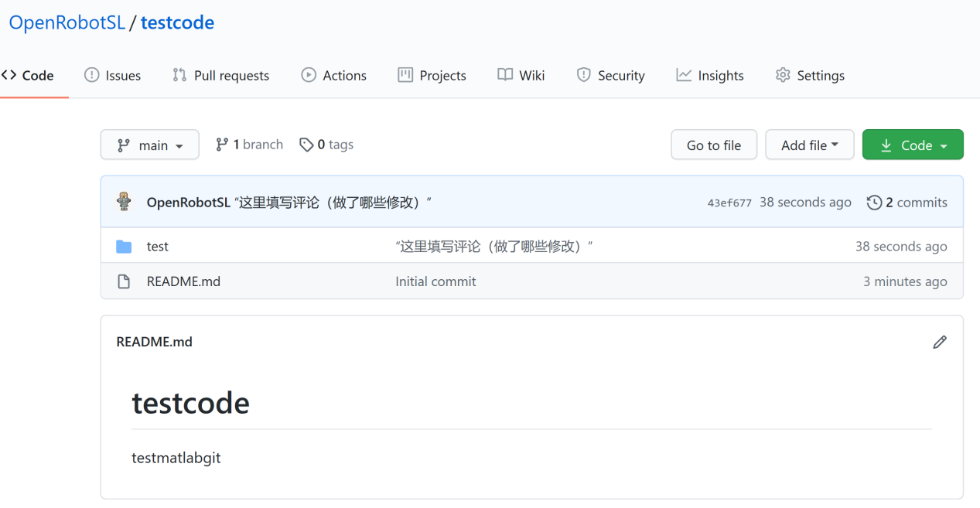The width and height of the screenshot is (980, 508).
Task: Click the Go to file button
Action: coord(713,144)
